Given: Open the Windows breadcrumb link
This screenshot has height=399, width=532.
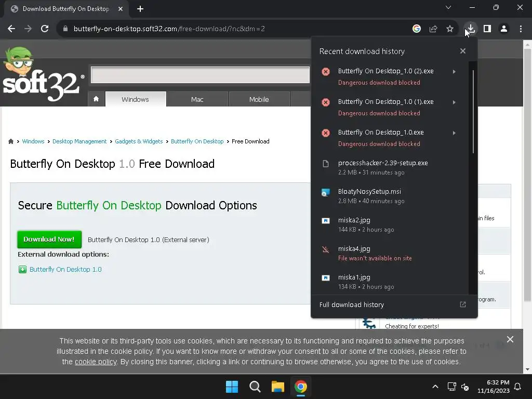Looking at the screenshot, I should pyautogui.click(x=33, y=141).
